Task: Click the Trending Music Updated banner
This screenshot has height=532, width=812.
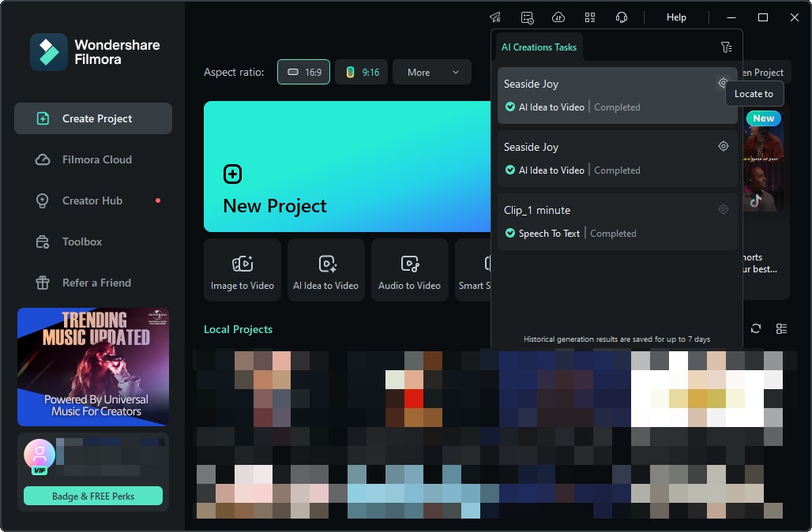Action: [93, 367]
